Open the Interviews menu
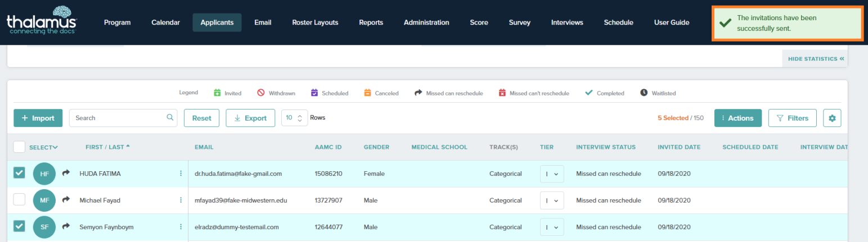The image size is (868, 242). [x=567, y=22]
